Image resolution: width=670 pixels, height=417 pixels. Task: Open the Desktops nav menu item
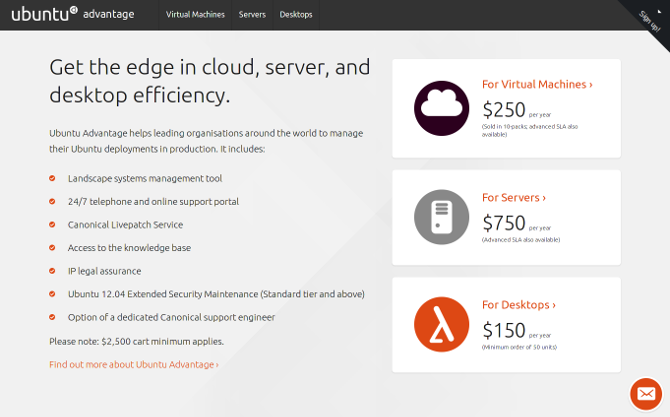[296, 15]
